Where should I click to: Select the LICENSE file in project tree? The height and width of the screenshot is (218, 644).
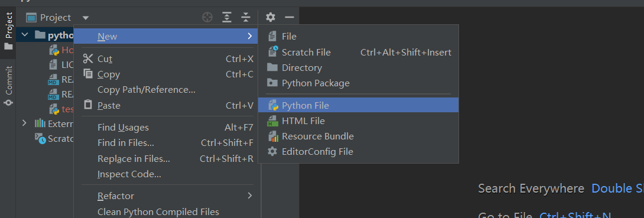click(x=61, y=64)
